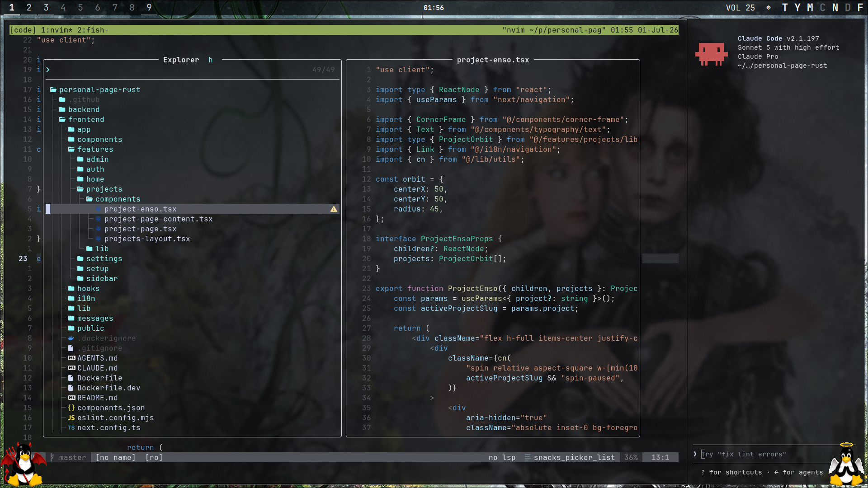Switch to workspace 2 in the top bar
Screen dimensions: 868x488
[29, 8]
